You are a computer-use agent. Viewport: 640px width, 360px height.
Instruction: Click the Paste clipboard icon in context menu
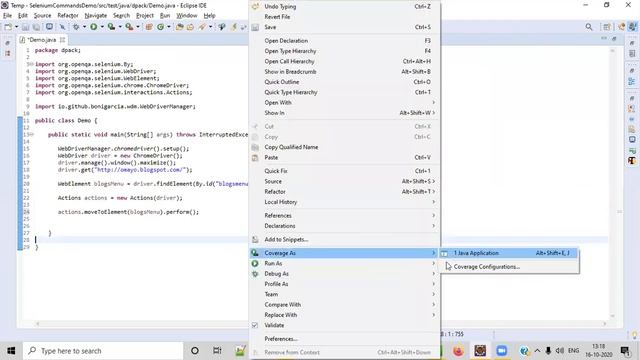[x=255, y=158]
